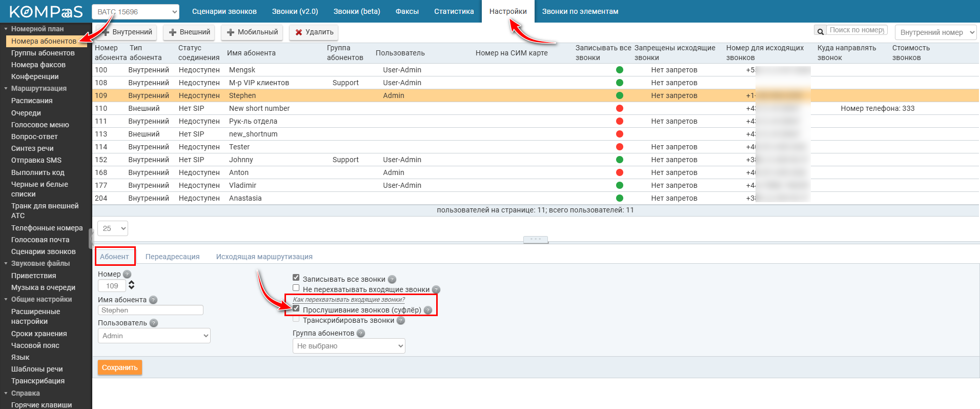Screen dimensions: 980x409
Task: Enable Не перехватывать входящие звонки checkbox
Action: click(x=296, y=288)
